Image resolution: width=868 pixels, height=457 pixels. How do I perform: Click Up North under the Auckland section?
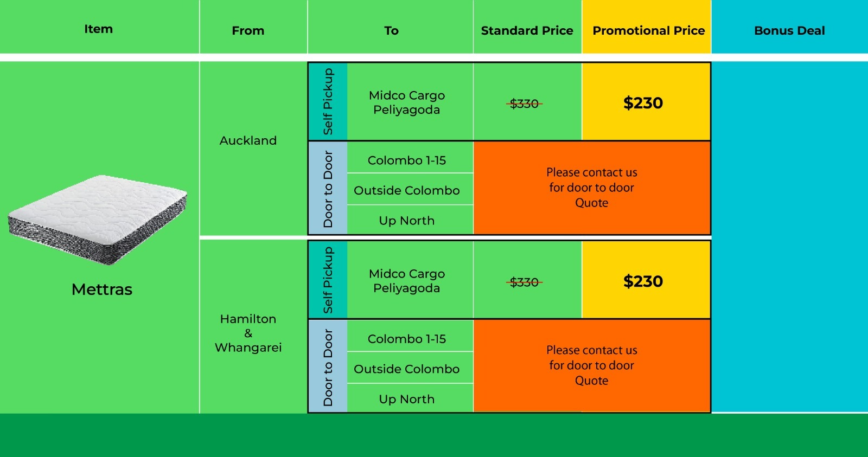point(407,221)
